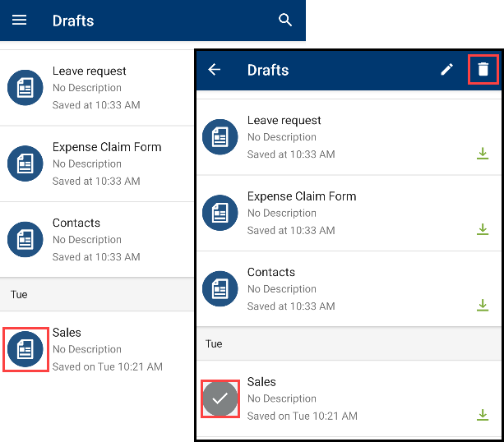Tap the Tue section header in left screen
504x442 pixels.
(96, 295)
